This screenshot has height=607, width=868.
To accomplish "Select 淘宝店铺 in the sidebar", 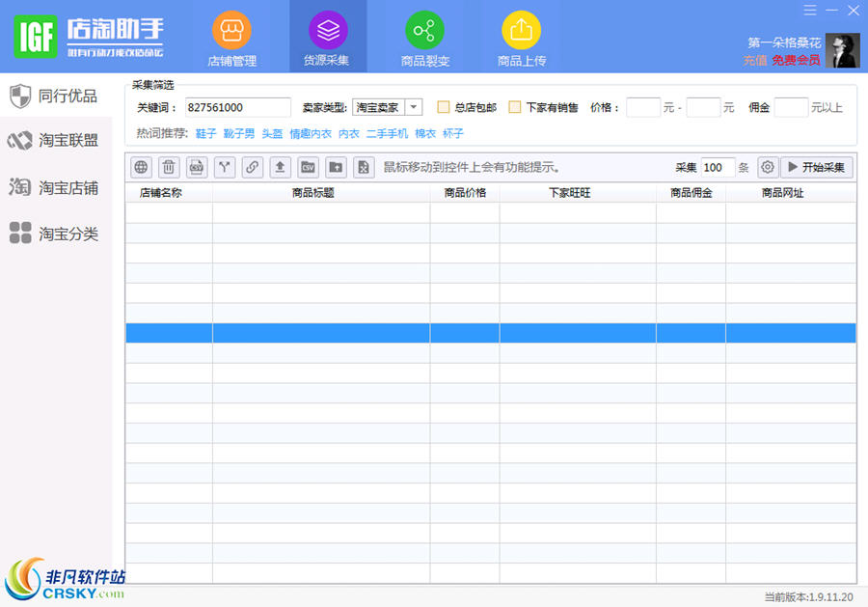I will coord(55,188).
